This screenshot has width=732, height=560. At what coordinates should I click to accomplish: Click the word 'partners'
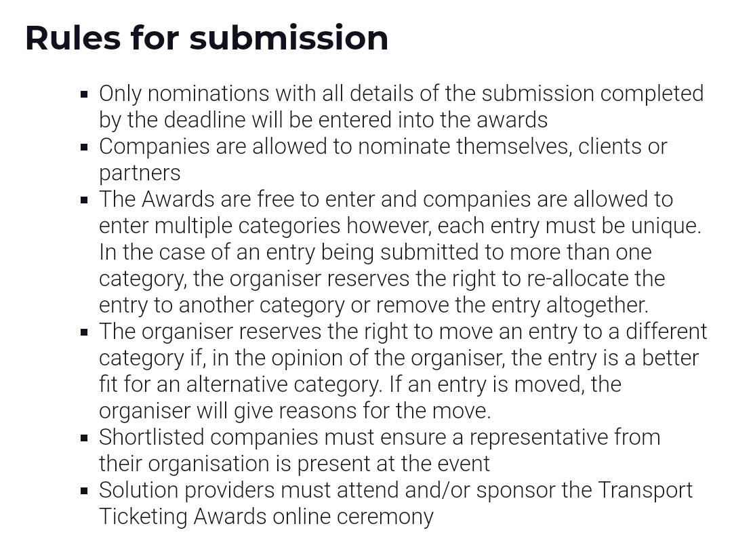[140, 174]
